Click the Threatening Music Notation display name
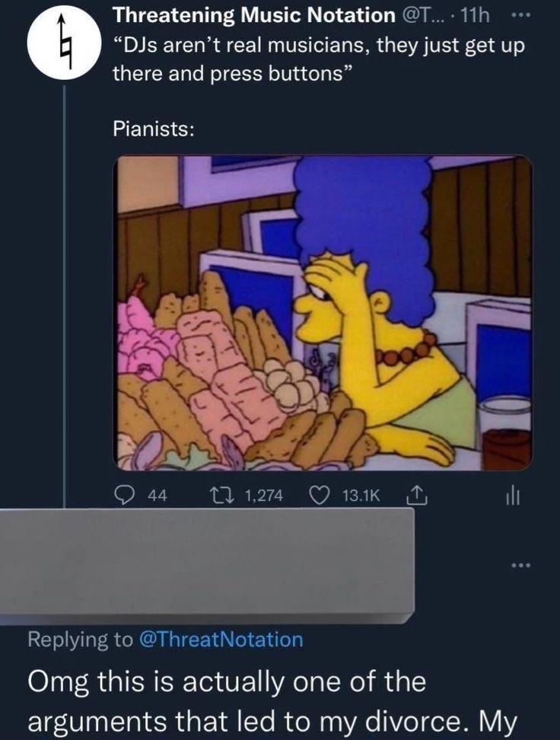560x740 pixels. point(249,14)
